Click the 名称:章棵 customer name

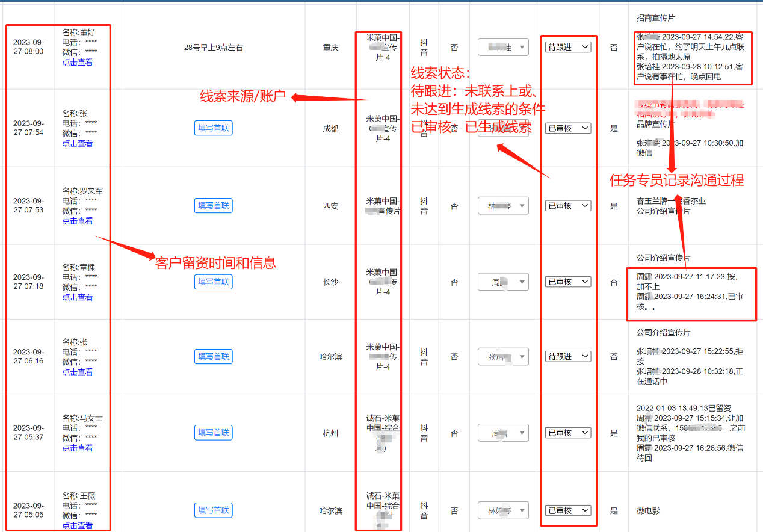coord(78,267)
